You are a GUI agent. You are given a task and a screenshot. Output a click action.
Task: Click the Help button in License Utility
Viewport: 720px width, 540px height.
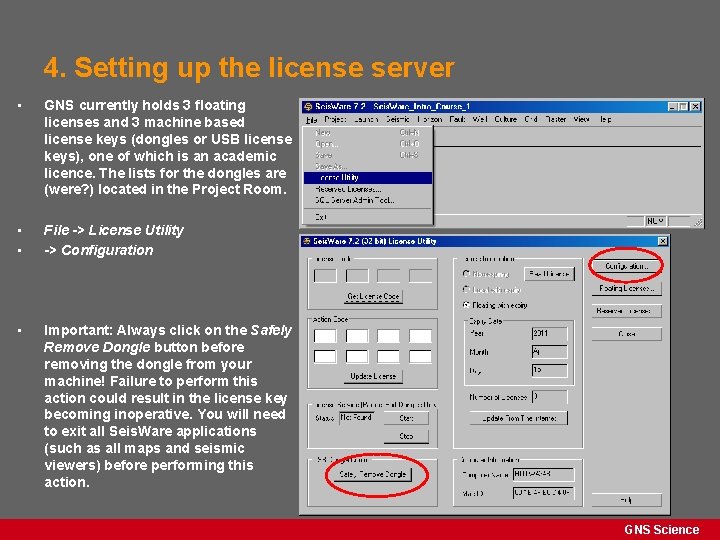click(x=626, y=500)
